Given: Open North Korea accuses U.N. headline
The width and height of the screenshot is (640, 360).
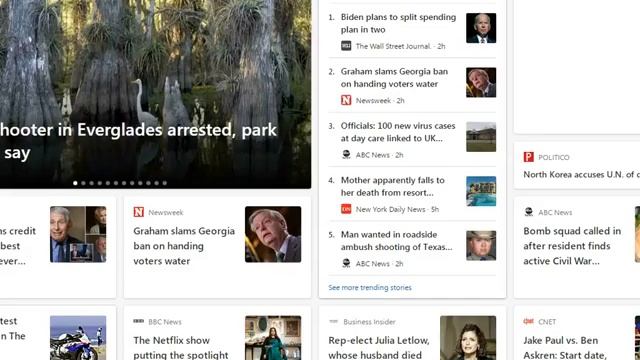Looking at the screenshot, I should pos(582,174).
